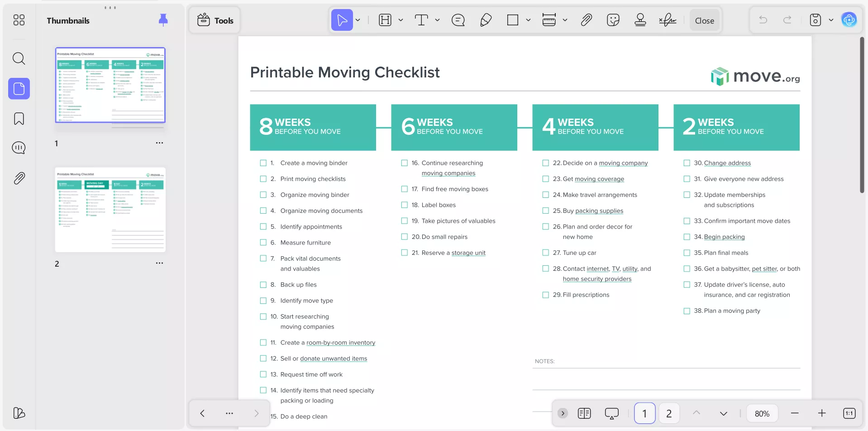This screenshot has height=431, width=868.
Task: Open the 'storage unit' link
Action: [468, 253]
